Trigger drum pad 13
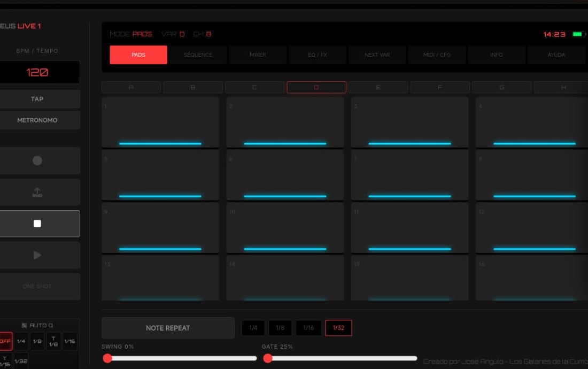Screen dimensions: 588x369 click(160, 278)
